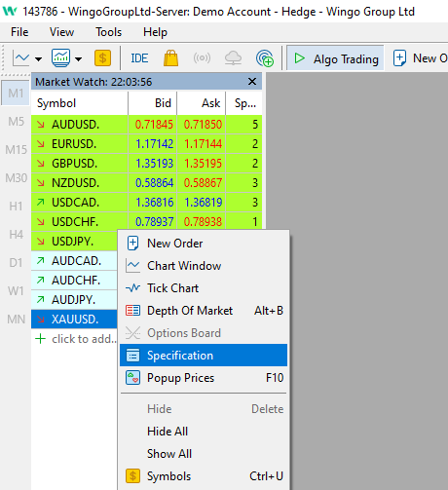This screenshot has height=490, width=448.
Task: Select the AUDUSD. symbol row
Action: (146, 125)
